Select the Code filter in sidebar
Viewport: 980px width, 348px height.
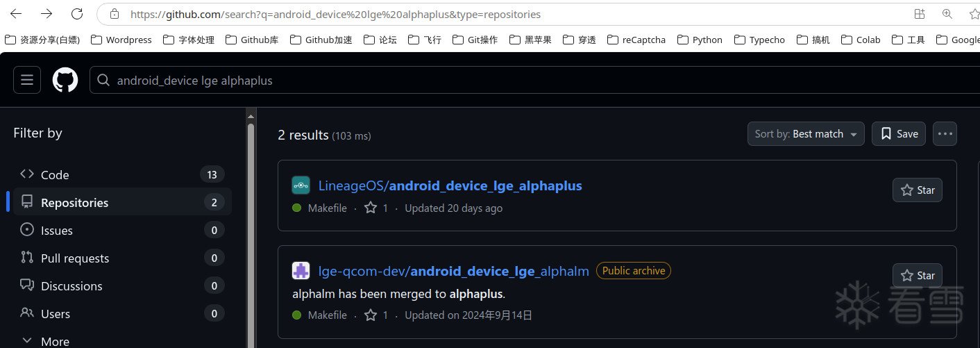click(x=55, y=175)
